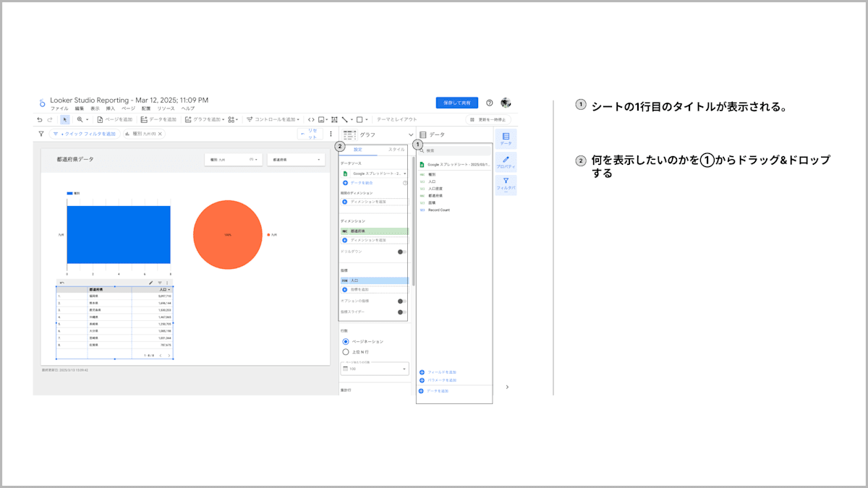Click the データを統合 help icon

(405, 183)
